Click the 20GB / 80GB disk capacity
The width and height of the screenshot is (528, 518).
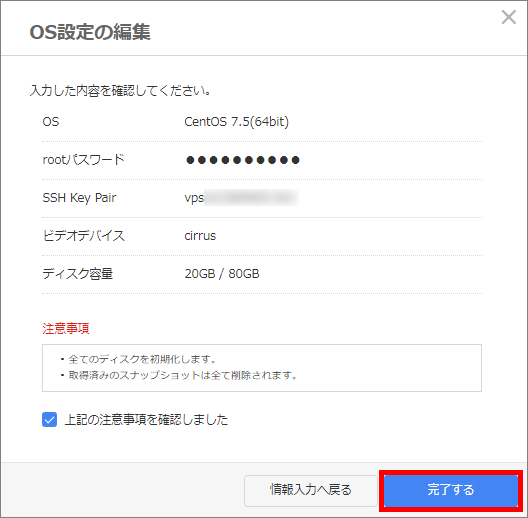(x=222, y=274)
